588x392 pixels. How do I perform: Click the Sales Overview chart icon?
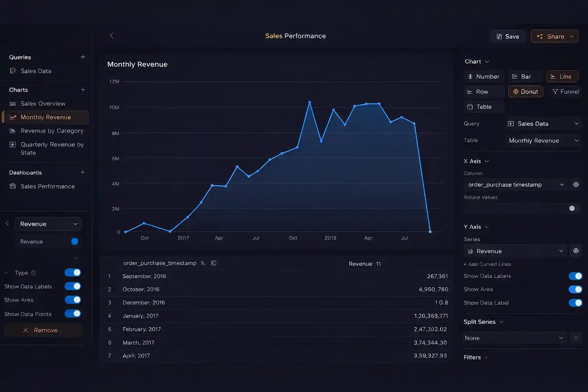(13, 104)
